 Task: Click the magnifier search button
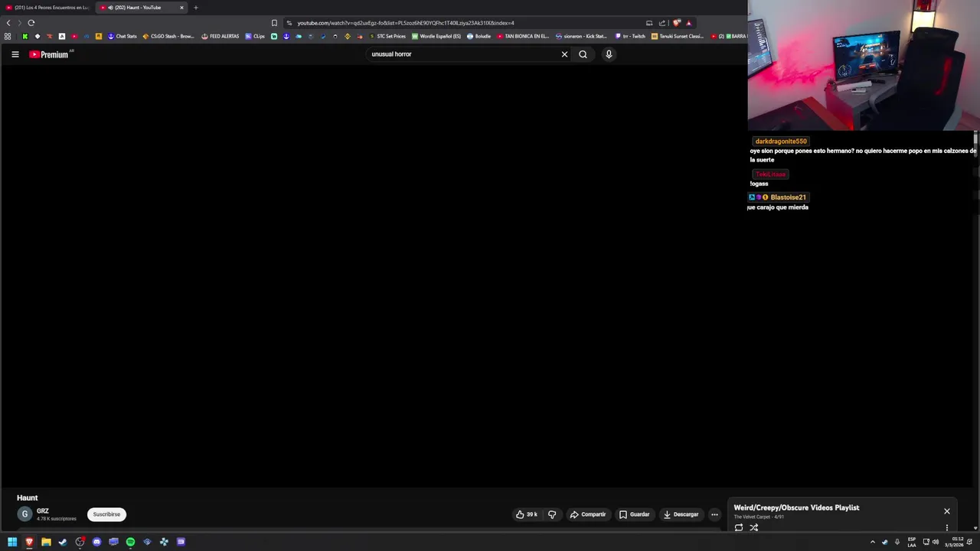pos(583,54)
